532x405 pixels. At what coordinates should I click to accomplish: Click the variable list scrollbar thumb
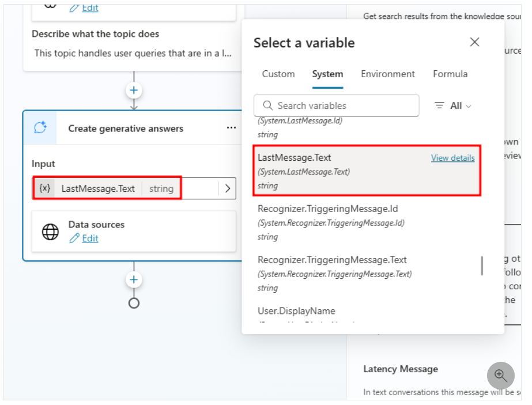482,266
